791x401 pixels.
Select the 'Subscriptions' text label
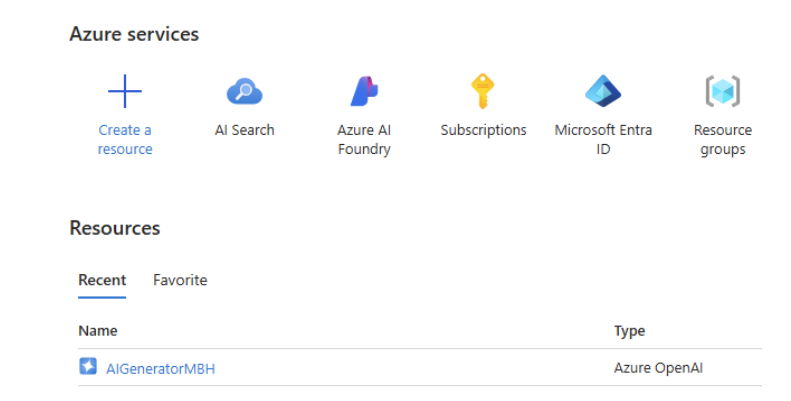[483, 130]
